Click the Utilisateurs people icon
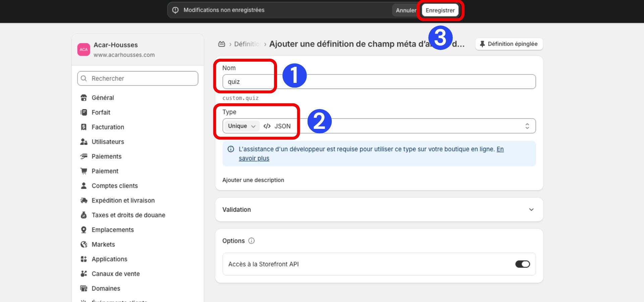Viewport: 644px width, 302px height. point(84,142)
